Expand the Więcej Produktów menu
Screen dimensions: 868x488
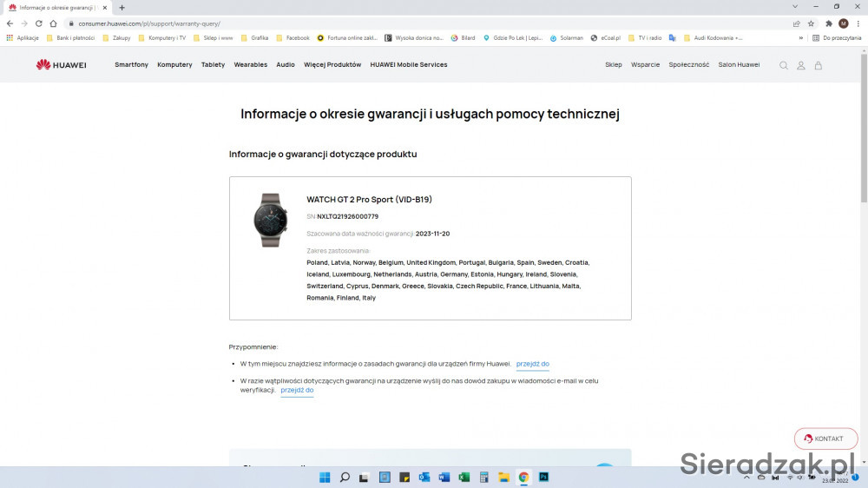coord(332,65)
